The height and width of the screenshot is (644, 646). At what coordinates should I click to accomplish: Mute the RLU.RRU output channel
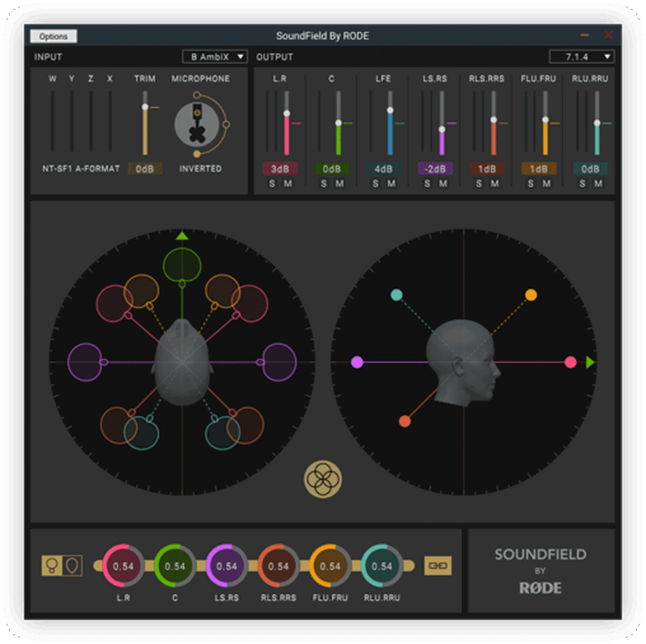pos(598,183)
